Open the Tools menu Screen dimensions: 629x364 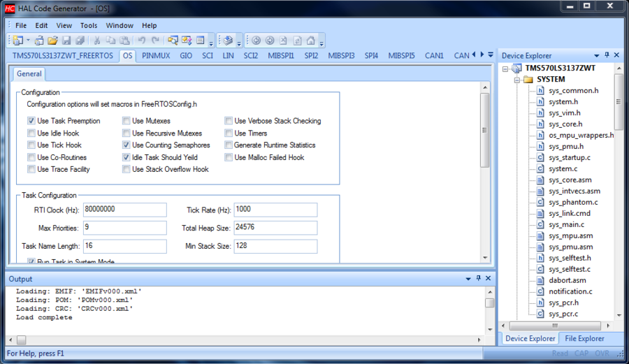coord(88,25)
